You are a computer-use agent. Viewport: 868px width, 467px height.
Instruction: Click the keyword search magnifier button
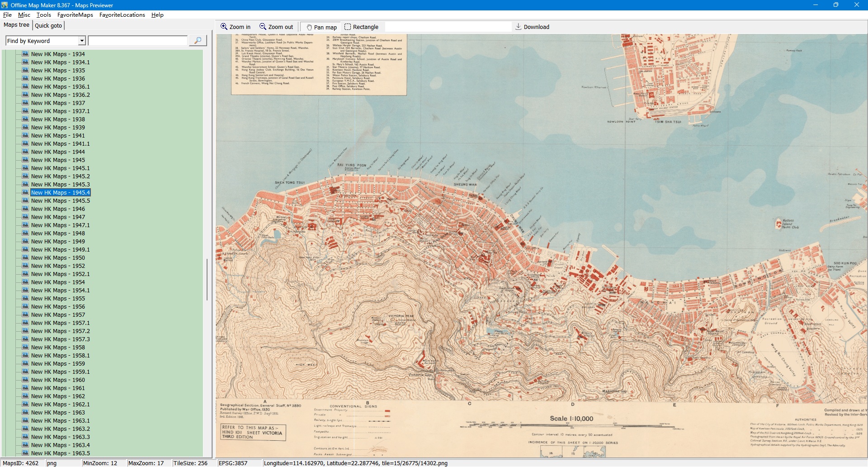coord(198,41)
